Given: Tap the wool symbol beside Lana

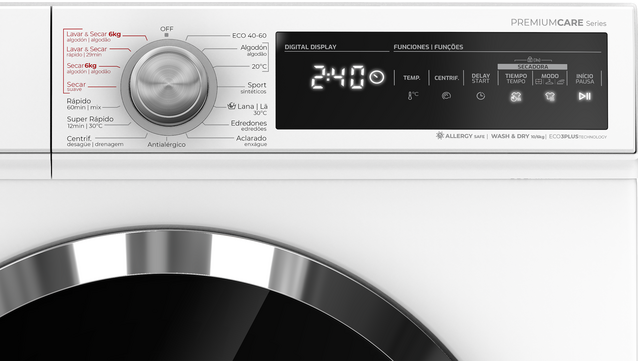Looking at the screenshot, I should [232, 106].
